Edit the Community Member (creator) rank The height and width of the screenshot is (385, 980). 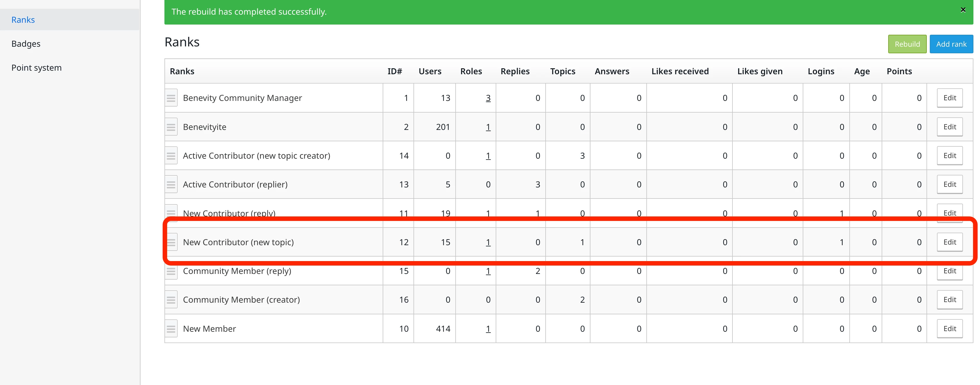949,300
